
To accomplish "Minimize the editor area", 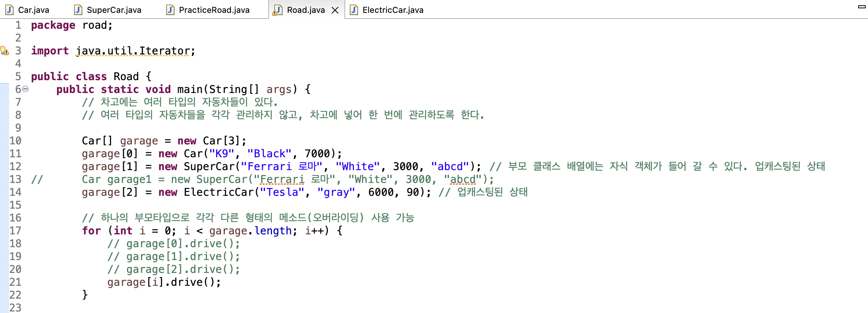I will click(x=862, y=6).
